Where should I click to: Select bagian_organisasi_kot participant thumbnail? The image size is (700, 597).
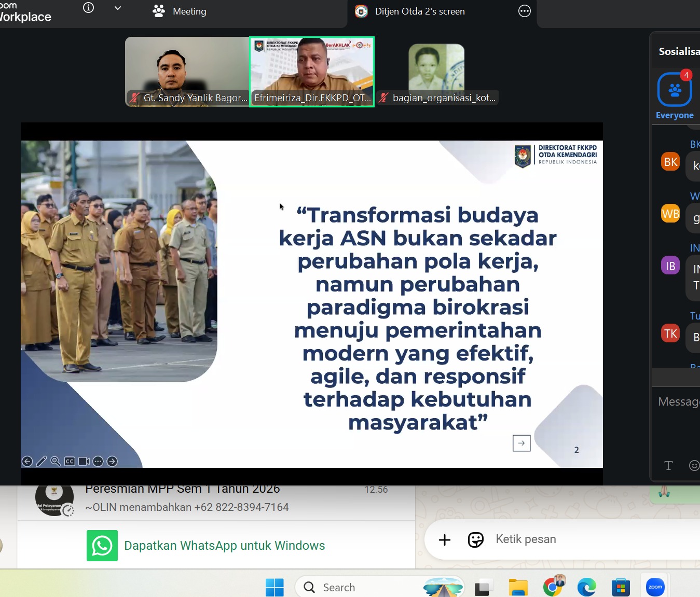[x=436, y=72]
